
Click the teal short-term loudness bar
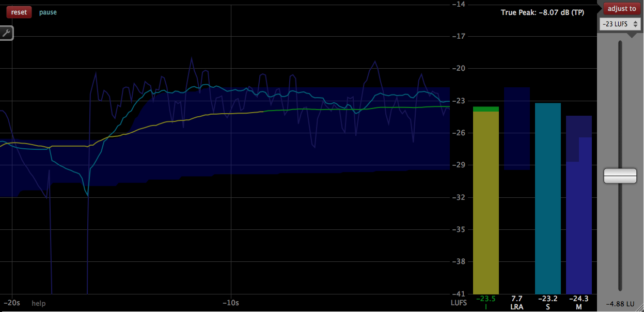tap(548, 198)
